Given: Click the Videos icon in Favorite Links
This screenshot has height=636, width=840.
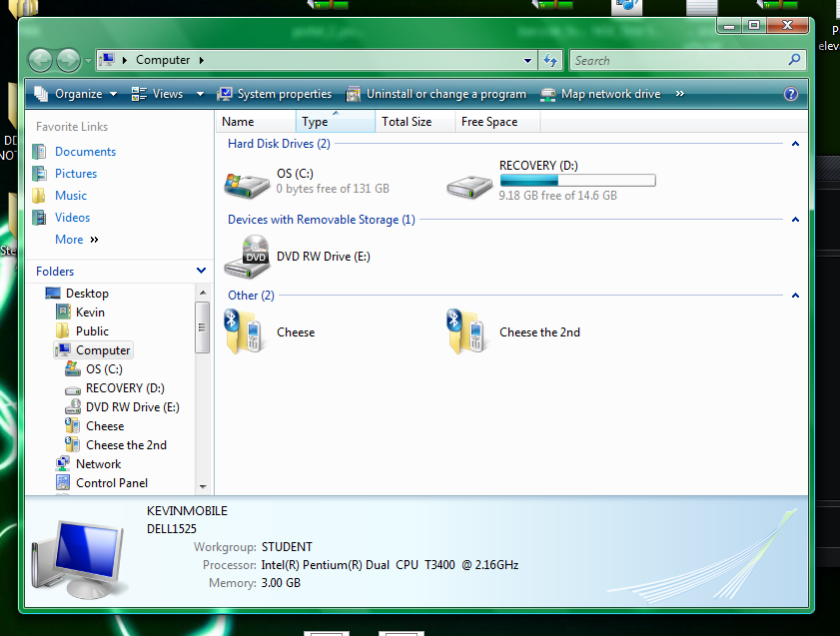Looking at the screenshot, I should (x=39, y=218).
